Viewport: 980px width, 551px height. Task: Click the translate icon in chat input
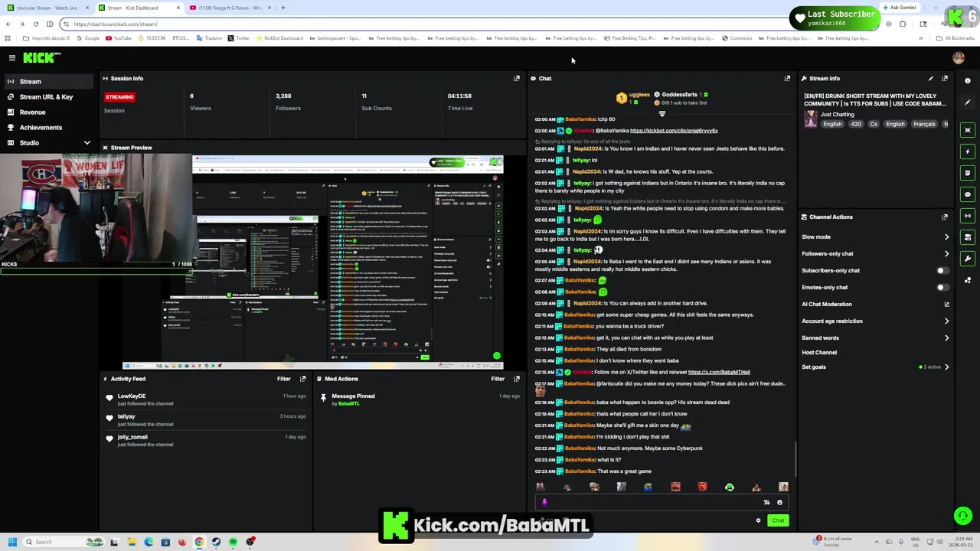point(766,503)
